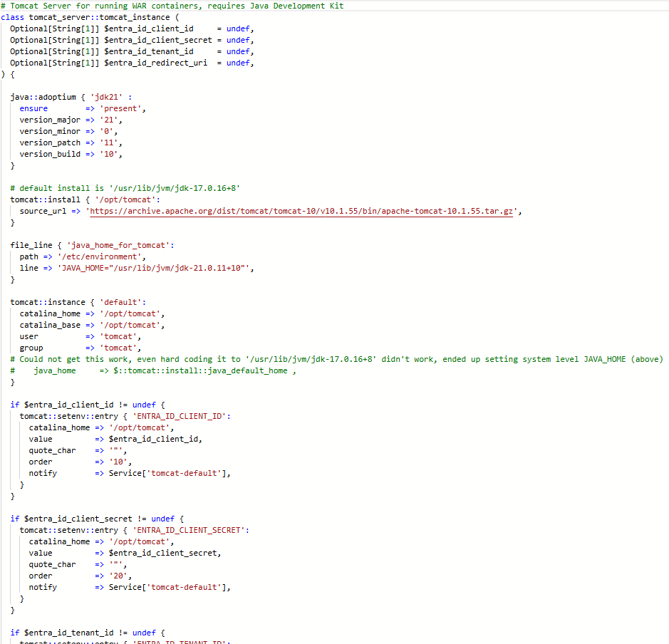Click the source_url attribute name
This screenshot has width=669, height=644.
43,211
